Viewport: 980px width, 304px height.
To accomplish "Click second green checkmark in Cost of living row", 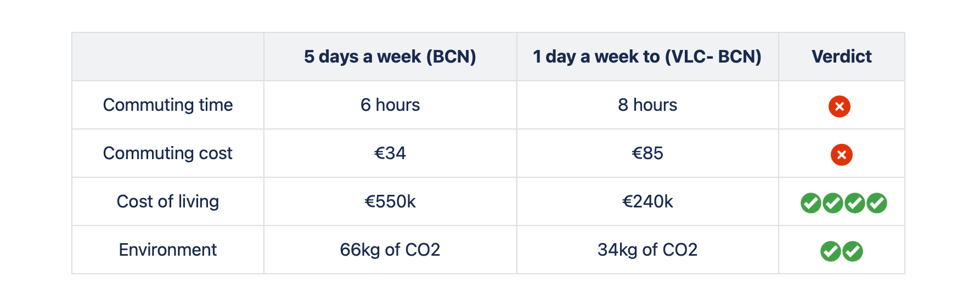I will pyautogui.click(x=832, y=203).
